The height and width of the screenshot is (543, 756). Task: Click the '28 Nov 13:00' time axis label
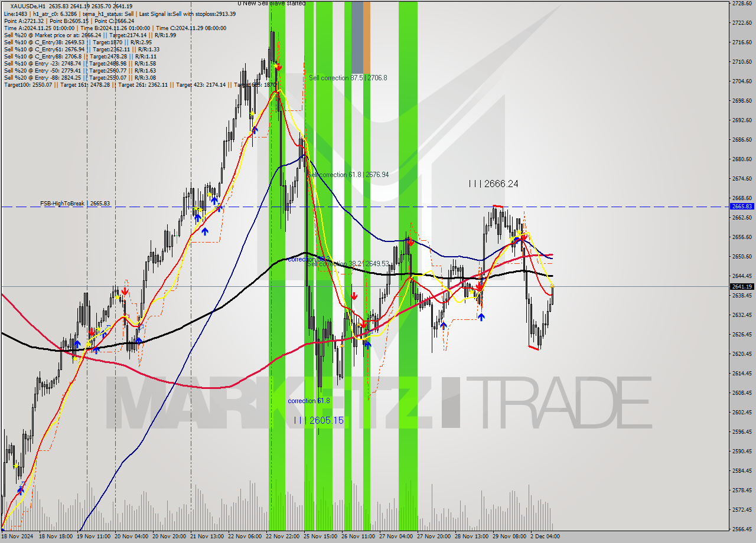coord(472,537)
